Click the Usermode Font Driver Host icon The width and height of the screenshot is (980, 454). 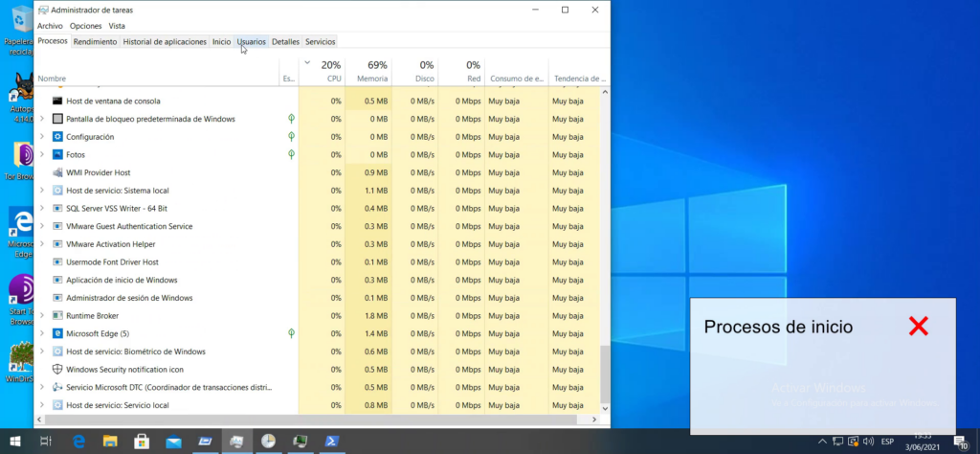57,262
